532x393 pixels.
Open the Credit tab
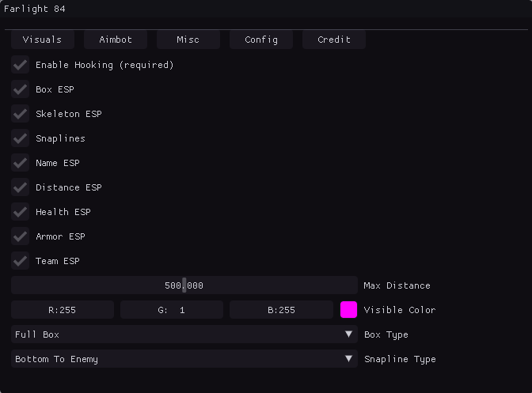coord(334,40)
